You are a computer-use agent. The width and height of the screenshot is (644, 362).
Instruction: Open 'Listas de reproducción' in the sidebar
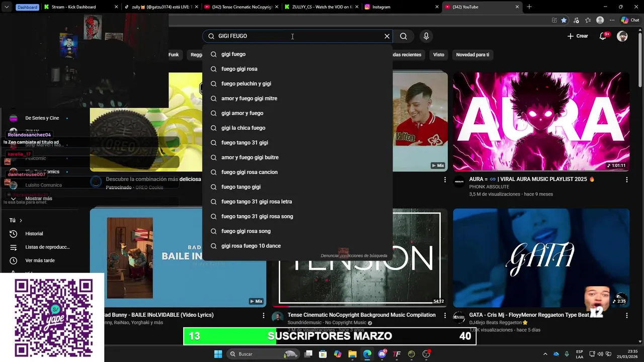click(x=47, y=247)
